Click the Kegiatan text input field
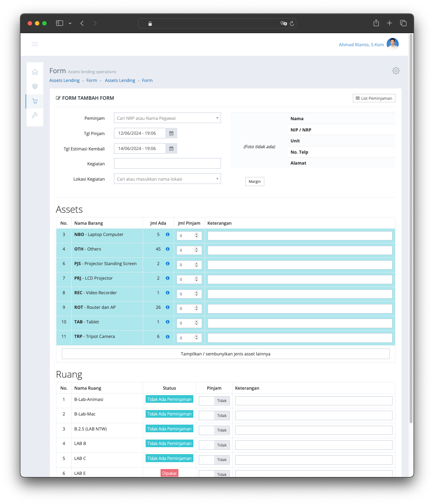Screen dimensions: 434x504 [x=167, y=164]
